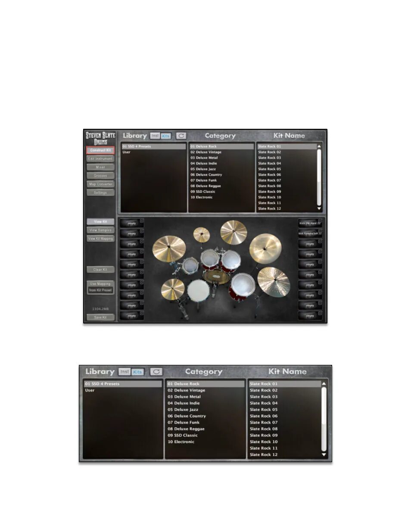Click the Kit Name scroll-up arrow in the full interface image
411x532 pixels.
coord(319,146)
